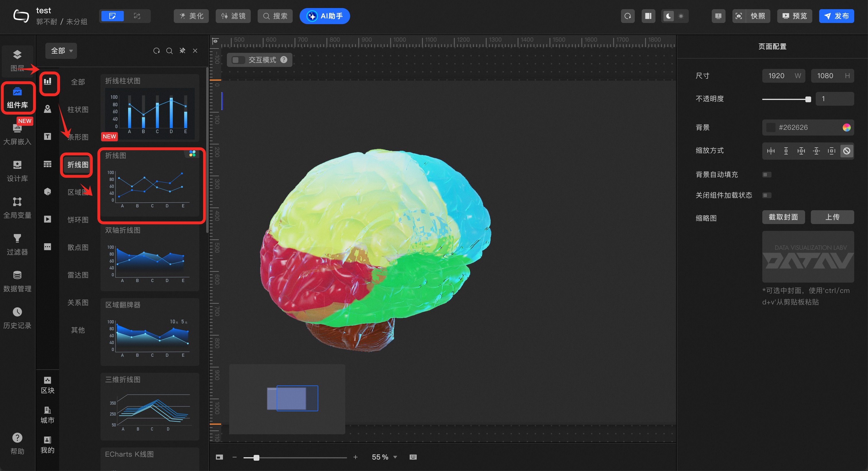The width and height of the screenshot is (868, 471).
Task: Click the pin panel icon in component header
Action: 182,51
